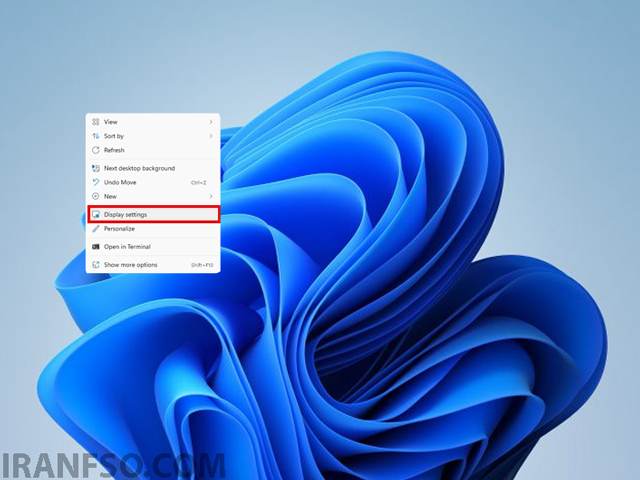Open Display settings

[153, 214]
